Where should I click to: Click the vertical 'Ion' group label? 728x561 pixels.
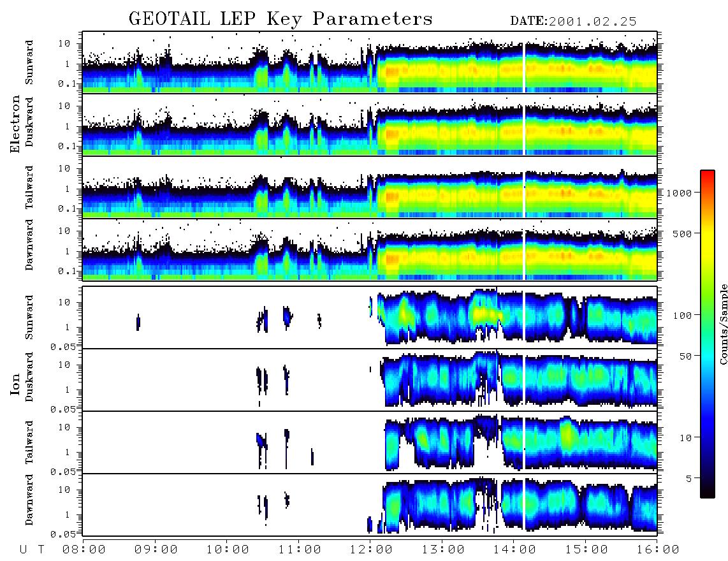[15, 384]
